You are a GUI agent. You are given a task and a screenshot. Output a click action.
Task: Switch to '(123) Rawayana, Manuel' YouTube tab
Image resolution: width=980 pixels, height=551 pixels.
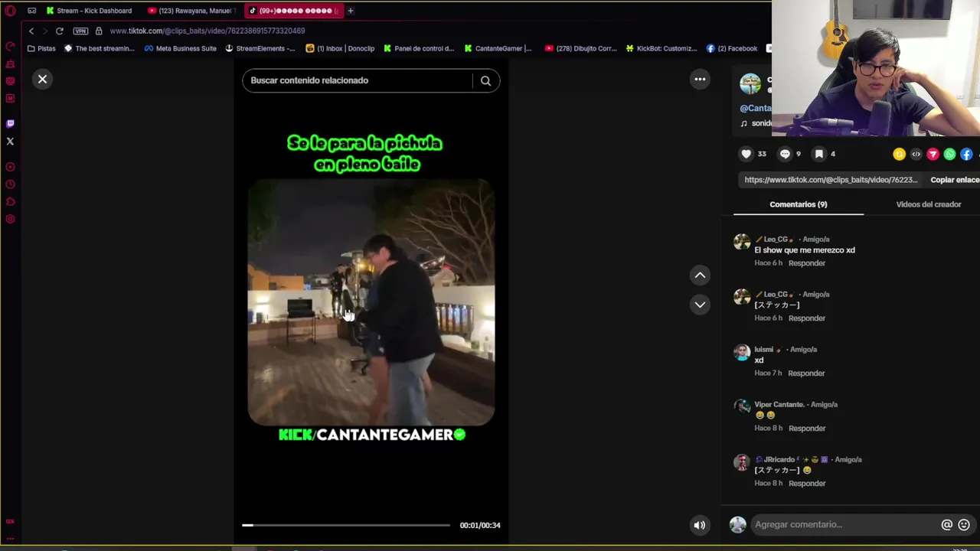click(190, 11)
